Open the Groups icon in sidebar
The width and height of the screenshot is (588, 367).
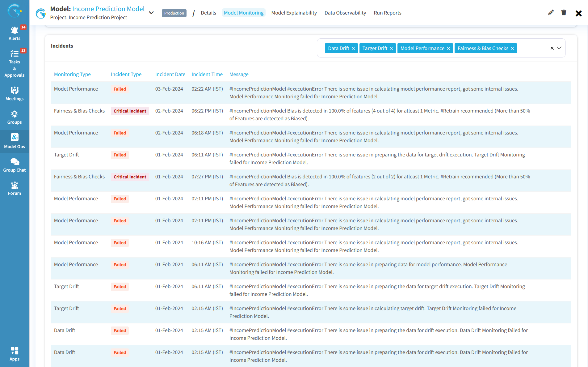point(15,114)
